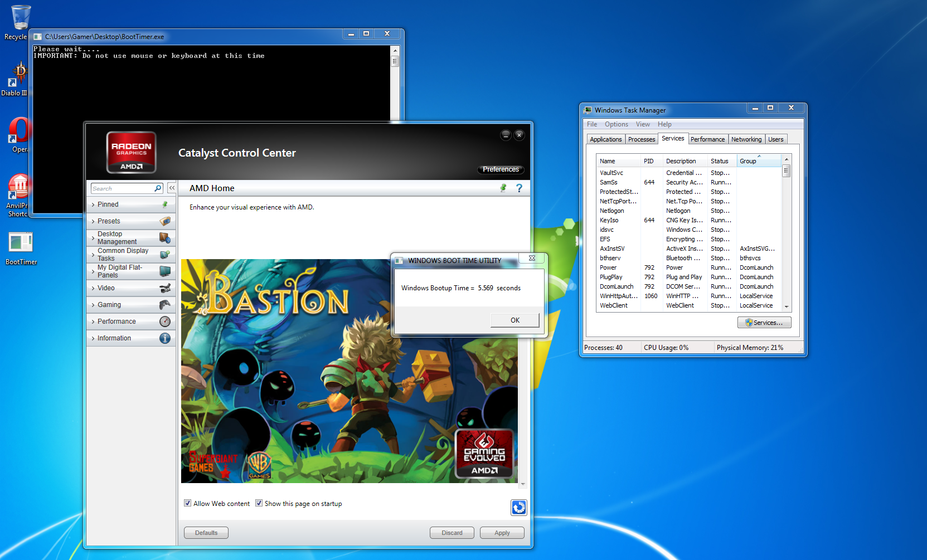
Task: Click the Video camera icon in sidebar
Action: pos(165,288)
